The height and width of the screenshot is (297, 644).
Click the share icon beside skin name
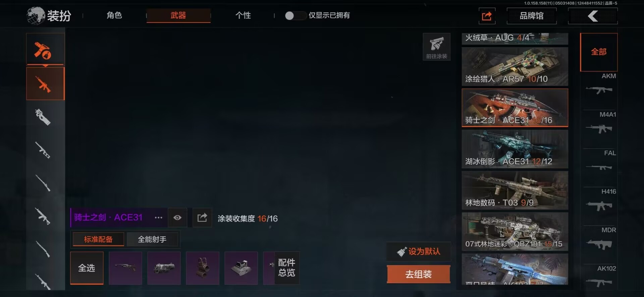(202, 218)
